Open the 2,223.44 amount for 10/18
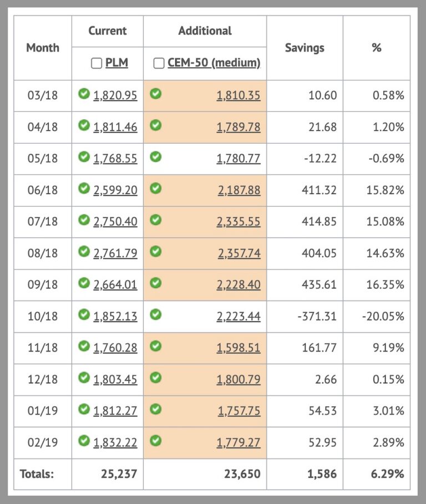The image size is (426, 504). 238,316
